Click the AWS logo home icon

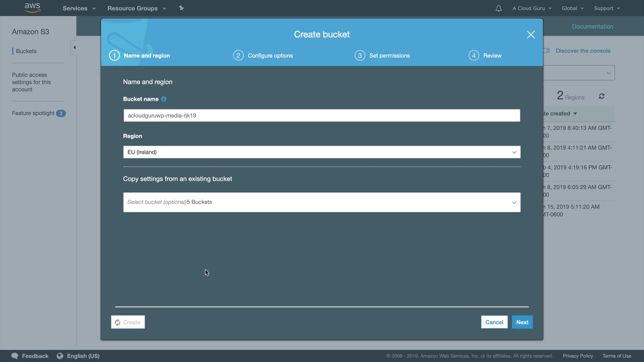[x=32, y=8]
